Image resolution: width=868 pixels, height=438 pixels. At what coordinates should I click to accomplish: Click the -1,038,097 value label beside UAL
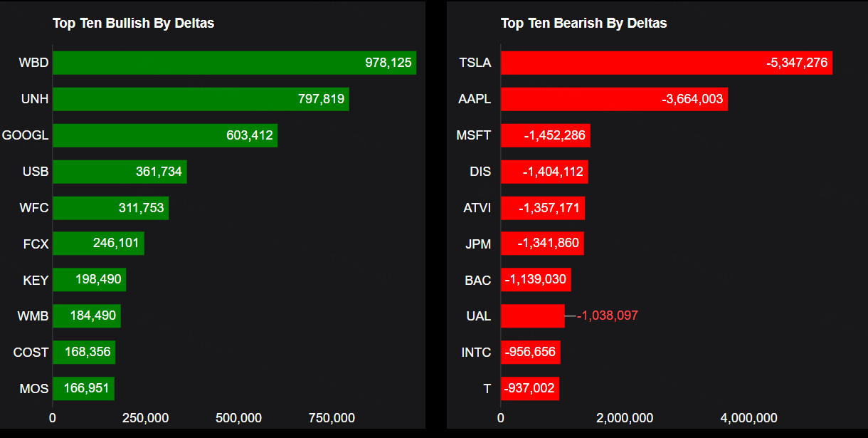click(608, 316)
